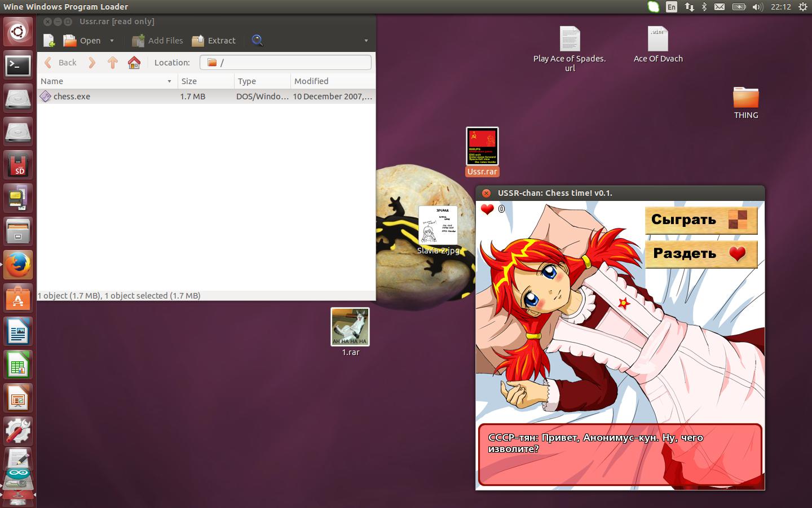Open System Settings wrench icon
This screenshot has width=812, height=508.
(18, 431)
